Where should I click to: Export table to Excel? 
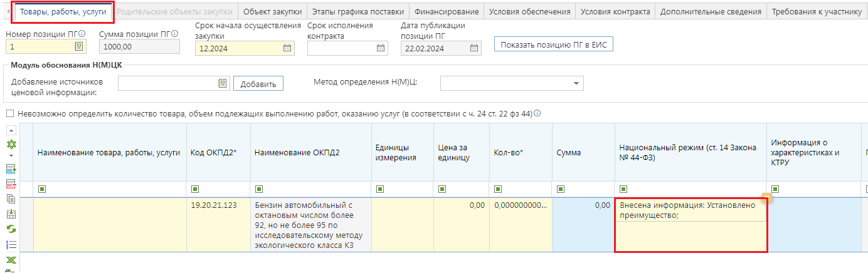pos(11,260)
